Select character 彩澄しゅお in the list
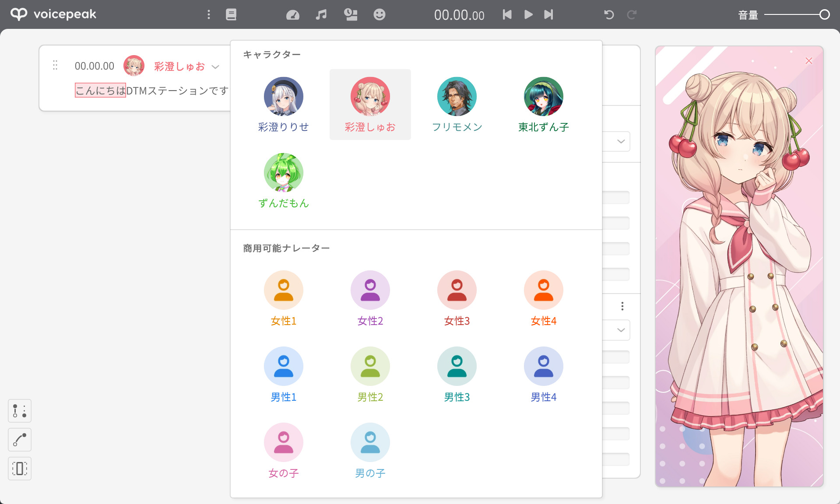The width and height of the screenshot is (840, 504). tap(370, 105)
